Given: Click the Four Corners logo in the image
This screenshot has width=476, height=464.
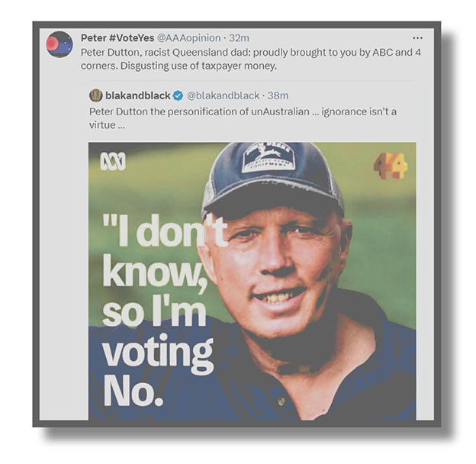Looking at the screenshot, I should [390, 165].
